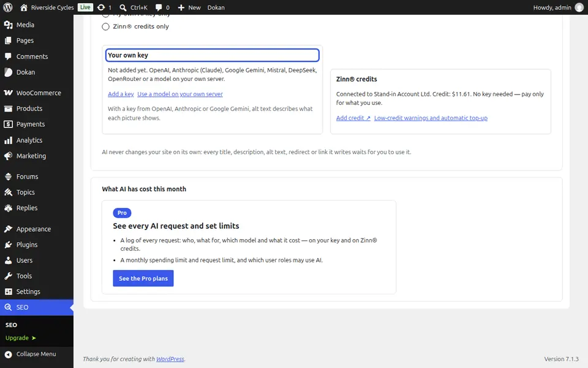Open the Dokan entry in the left sidebar

click(x=37, y=72)
